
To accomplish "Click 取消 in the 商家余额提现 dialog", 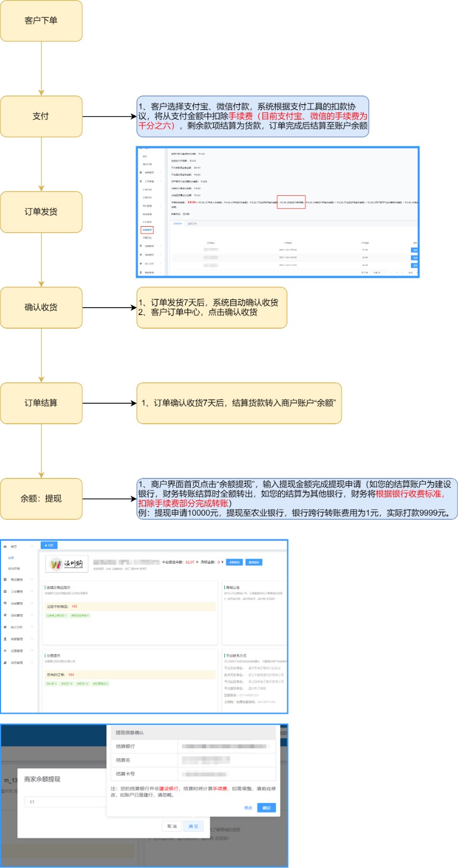I will click(x=172, y=826).
